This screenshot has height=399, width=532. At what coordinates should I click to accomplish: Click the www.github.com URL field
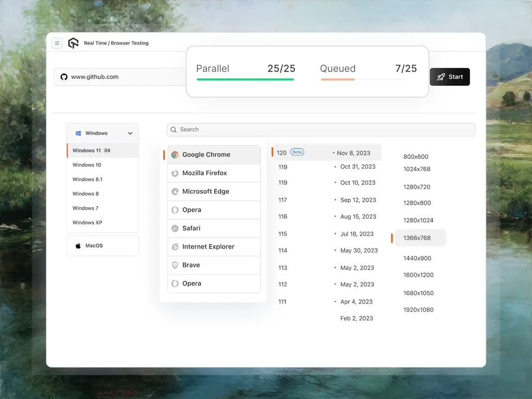click(x=120, y=77)
